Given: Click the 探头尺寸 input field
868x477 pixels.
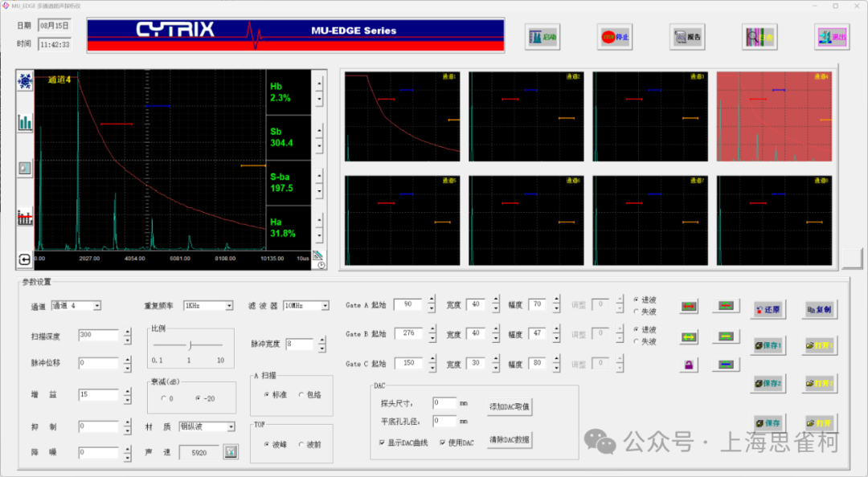Looking at the screenshot, I should coord(444,403).
